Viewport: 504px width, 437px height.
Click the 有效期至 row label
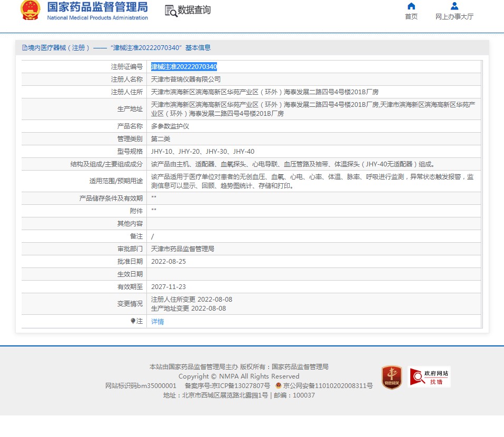click(x=130, y=286)
